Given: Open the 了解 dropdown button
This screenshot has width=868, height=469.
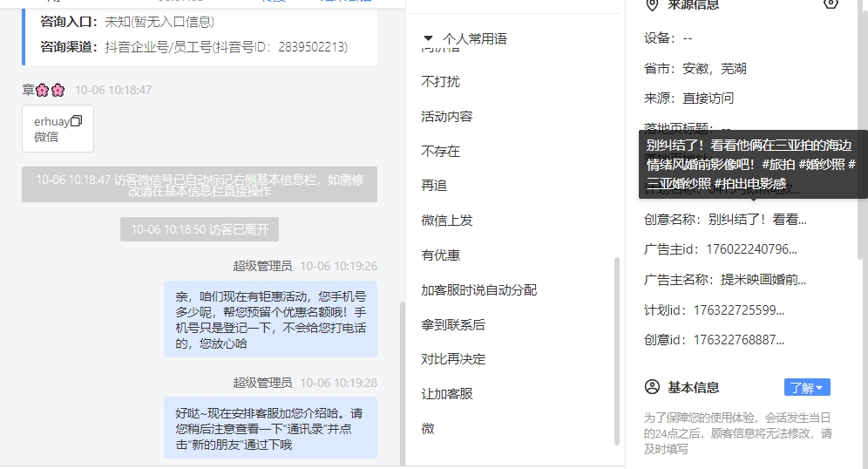Looking at the screenshot, I should 807,388.
